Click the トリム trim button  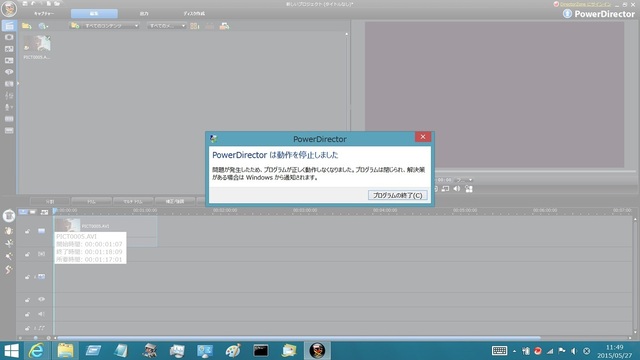[91, 201]
